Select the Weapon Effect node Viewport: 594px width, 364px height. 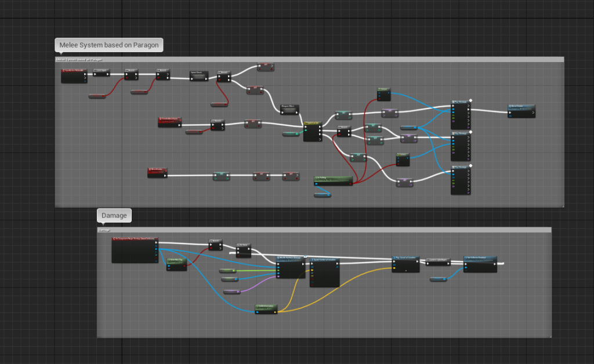[x=290, y=108]
